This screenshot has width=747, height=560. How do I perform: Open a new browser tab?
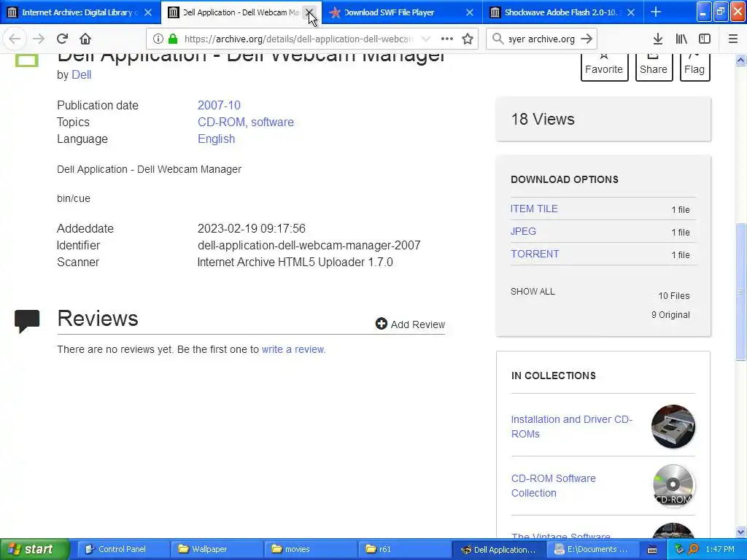pos(656,12)
